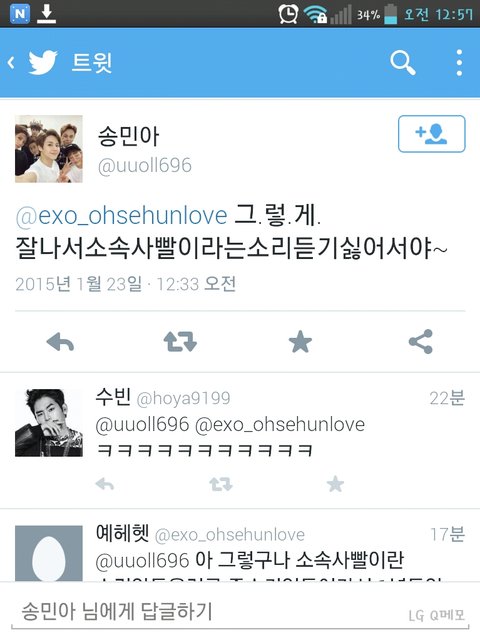The image size is (480, 640).
Task: Open 송민아's profile picture
Action: coord(49,149)
